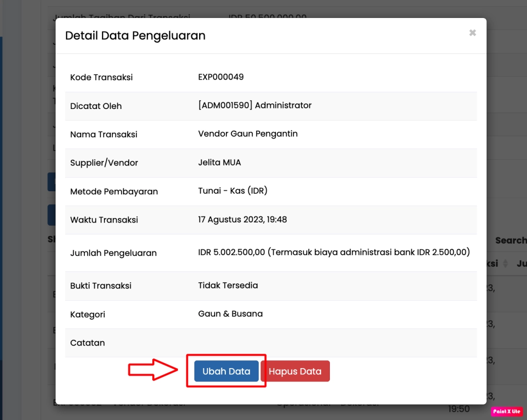The image size is (527, 420).
Task: Click the Search label behind the dialog
Action: click(510, 241)
